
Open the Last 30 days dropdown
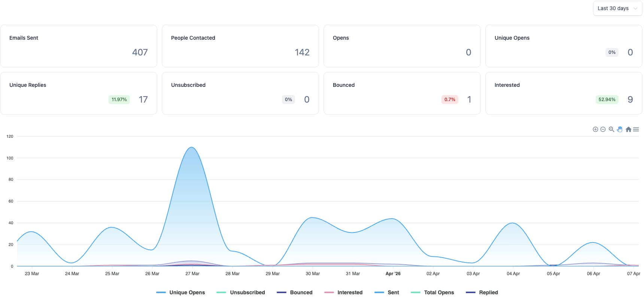[617, 8]
